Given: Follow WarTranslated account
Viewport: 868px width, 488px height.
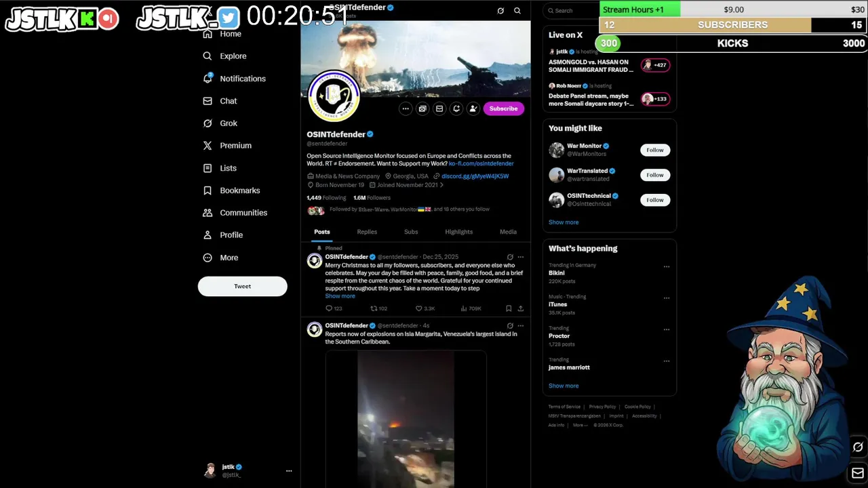Looking at the screenshot, I should tap(655, 175).
